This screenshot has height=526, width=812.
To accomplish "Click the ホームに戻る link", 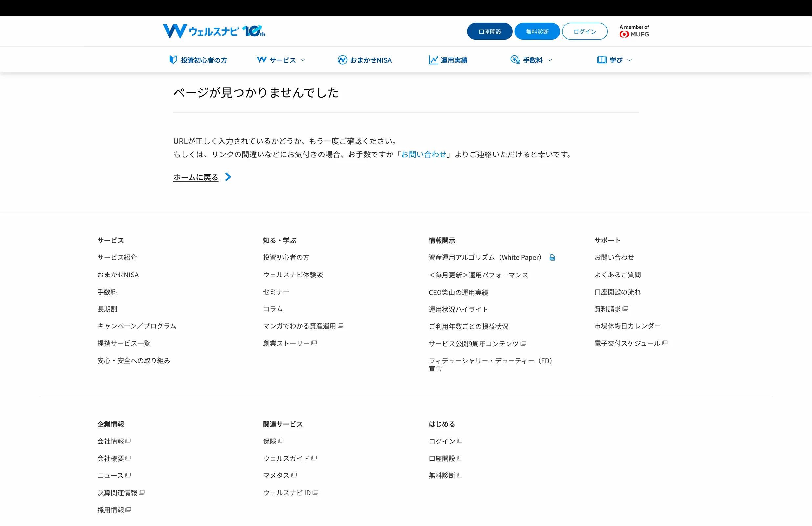I will pos(196,177).
